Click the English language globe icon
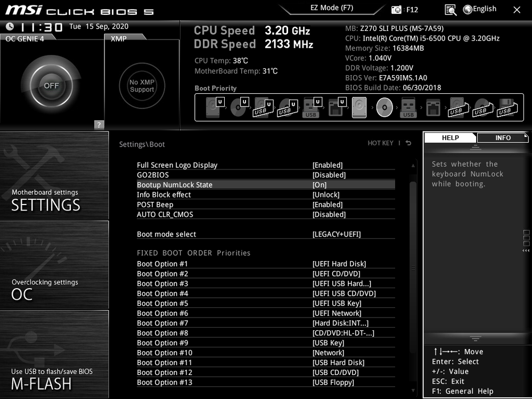The width and height of the screenshot is (532, 399). (x=468, y=9)
